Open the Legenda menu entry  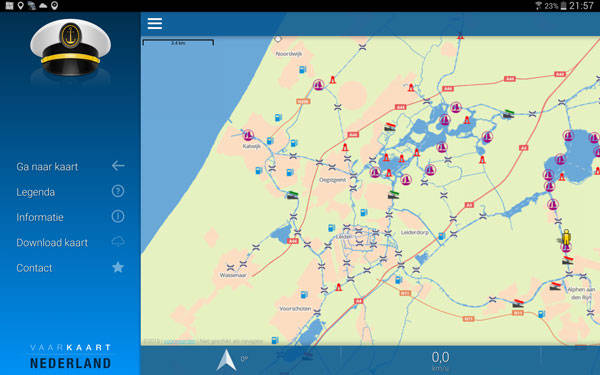(x=36, y=192)
